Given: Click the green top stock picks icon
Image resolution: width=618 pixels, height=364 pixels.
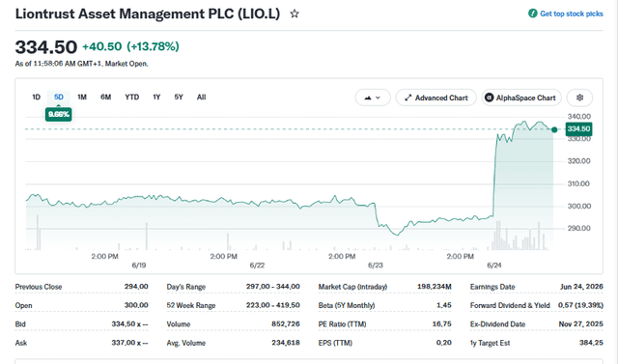Looking at the screenshot, I should coord(533,14).
